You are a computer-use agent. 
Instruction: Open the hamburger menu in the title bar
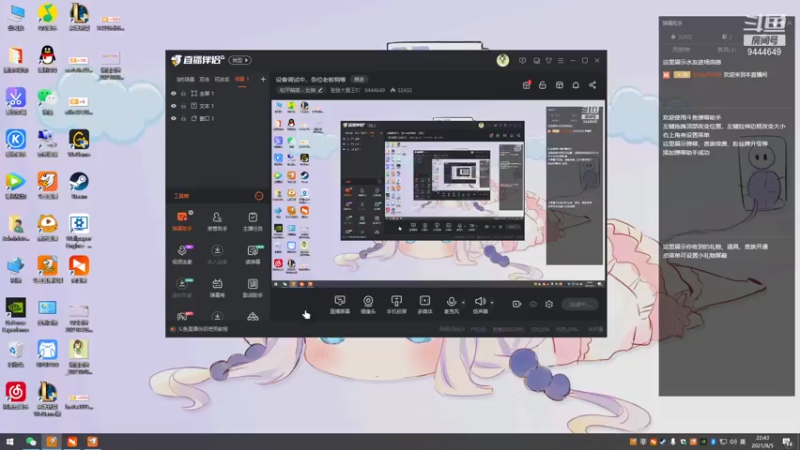tap(561, 60)
